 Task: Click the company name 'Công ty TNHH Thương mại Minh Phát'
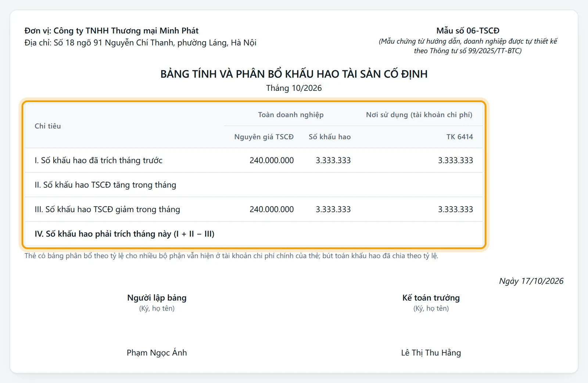pyautogui.click(x=126, y=31)
